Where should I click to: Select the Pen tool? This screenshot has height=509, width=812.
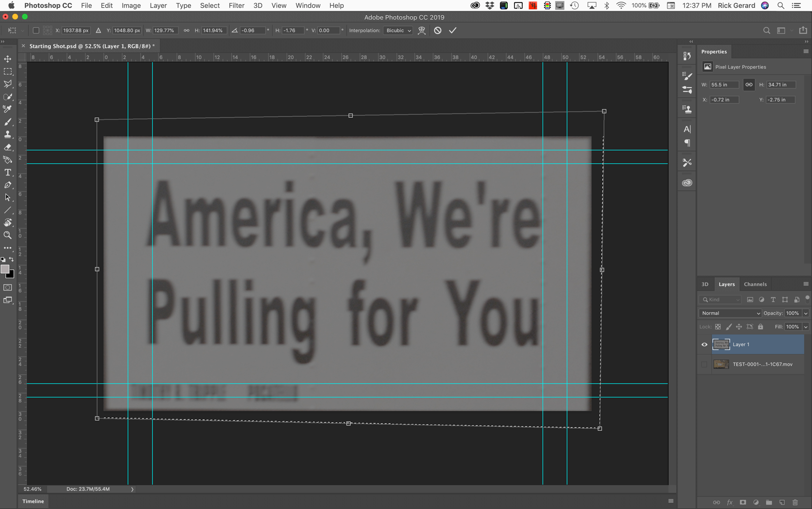point(8,185)
